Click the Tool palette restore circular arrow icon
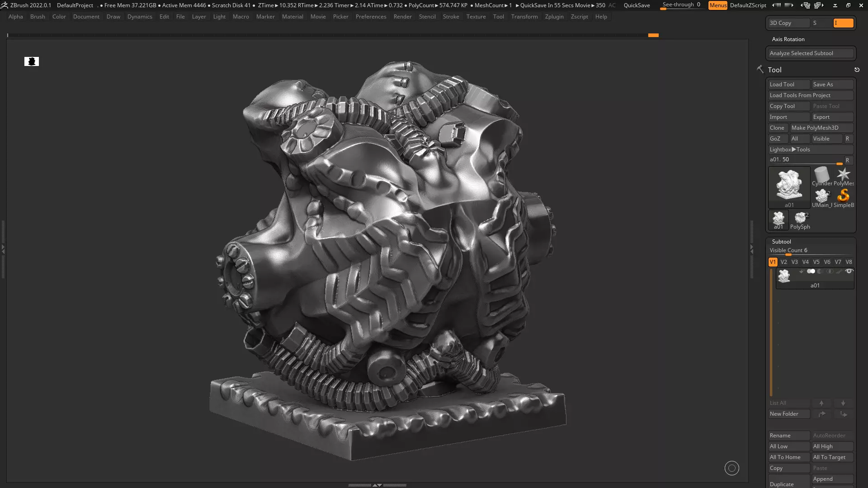The image size is (868, 488). [857, 70]
